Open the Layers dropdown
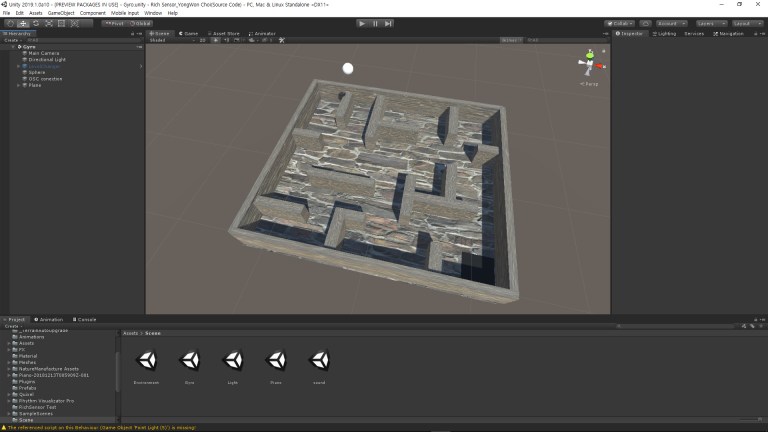 pos(711,23)
